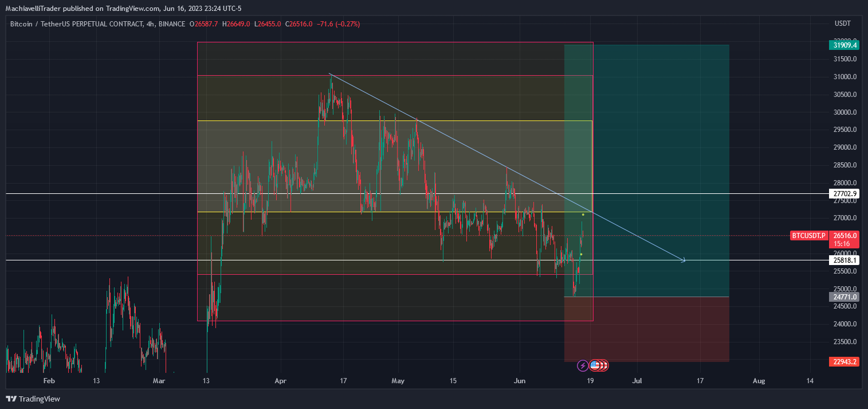This screenshot has width=868, height=409.
Task: Click the 31000.0 price axis tick
Action: [x=845, y=77]
